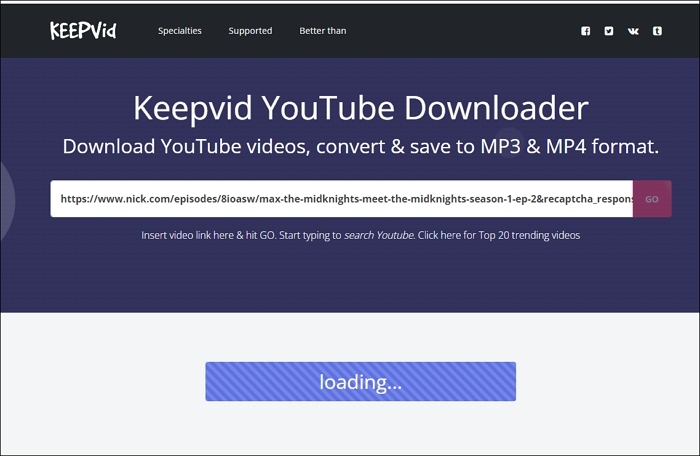Click the GO button
This screenshot has width=700, height=456.
[x=652, y=199]
